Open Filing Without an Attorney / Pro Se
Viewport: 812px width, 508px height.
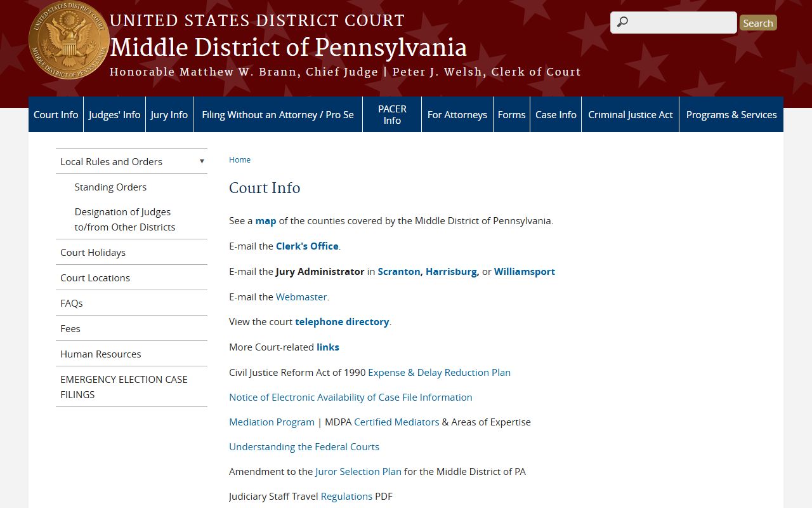click(x=278, y=114)
